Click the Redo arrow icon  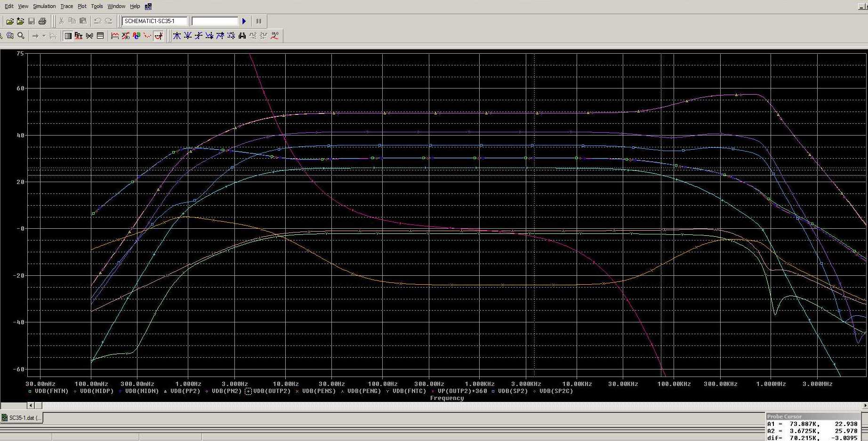pyautogui.click(x=109, y=21)
